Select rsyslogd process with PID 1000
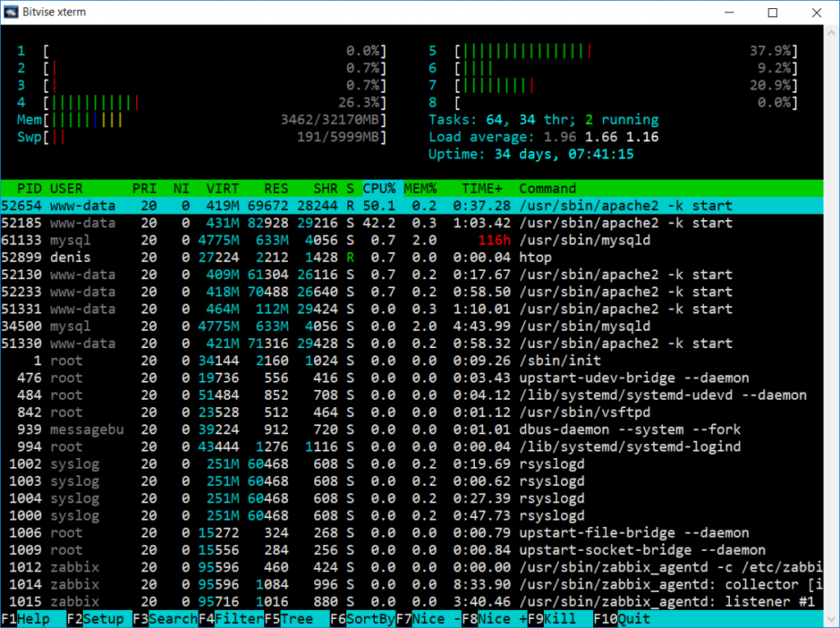The image size is (840, 628). point(412,515)
